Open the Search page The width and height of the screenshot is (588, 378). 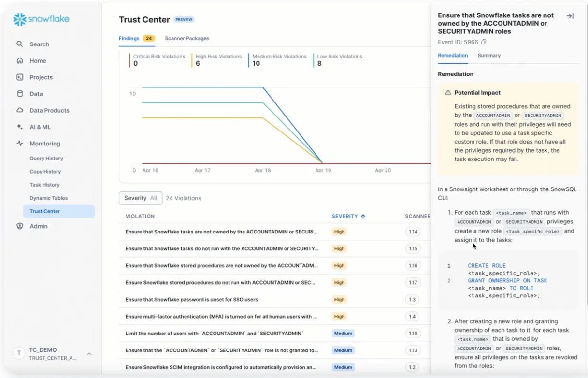[39, 44]
